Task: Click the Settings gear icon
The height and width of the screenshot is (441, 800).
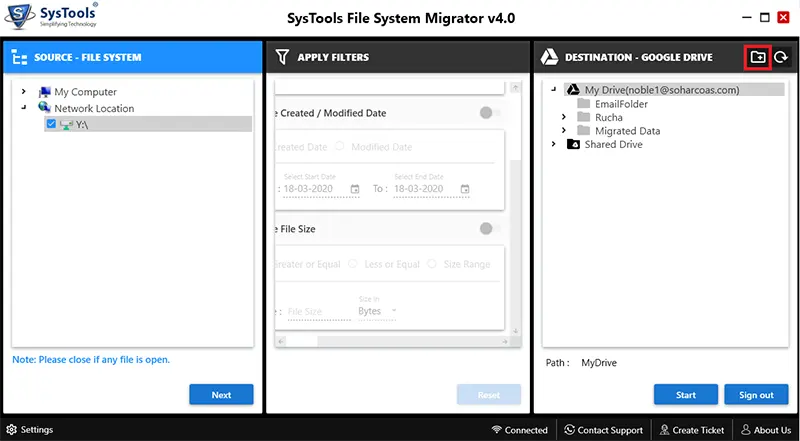Action: 12,430
